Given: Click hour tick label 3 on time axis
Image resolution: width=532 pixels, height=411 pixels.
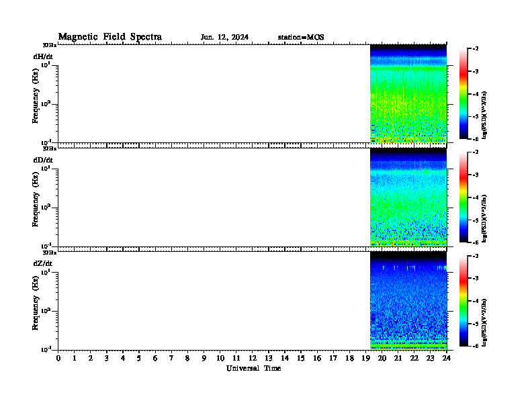Looking at the screenshot, I should (x=107, y=358).
